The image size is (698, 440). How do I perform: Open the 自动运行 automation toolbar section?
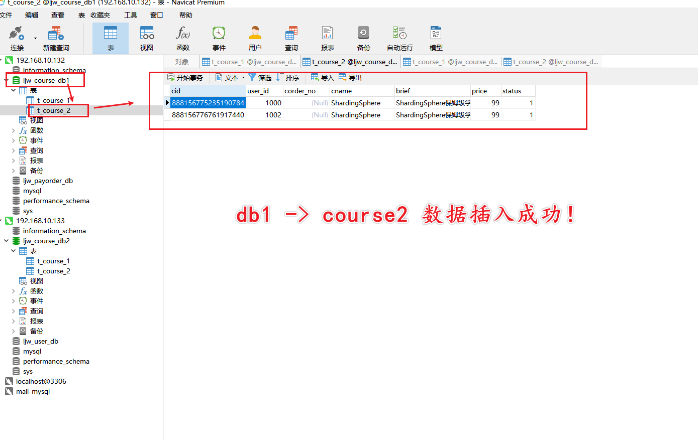399,38
